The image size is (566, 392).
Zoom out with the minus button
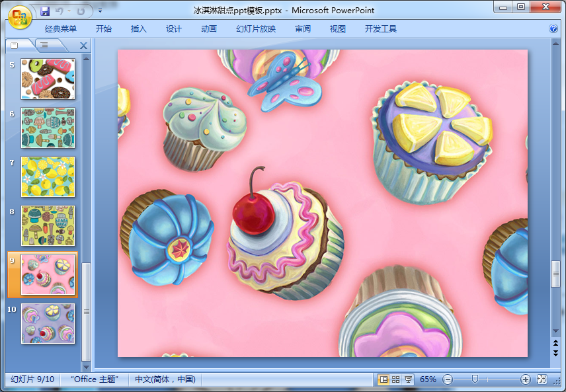448,379
